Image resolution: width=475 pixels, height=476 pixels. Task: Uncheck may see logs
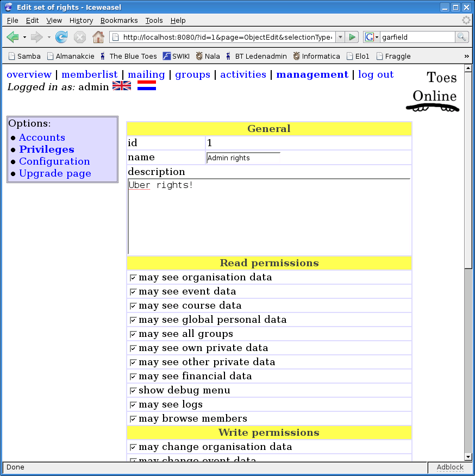coord(133,405)
